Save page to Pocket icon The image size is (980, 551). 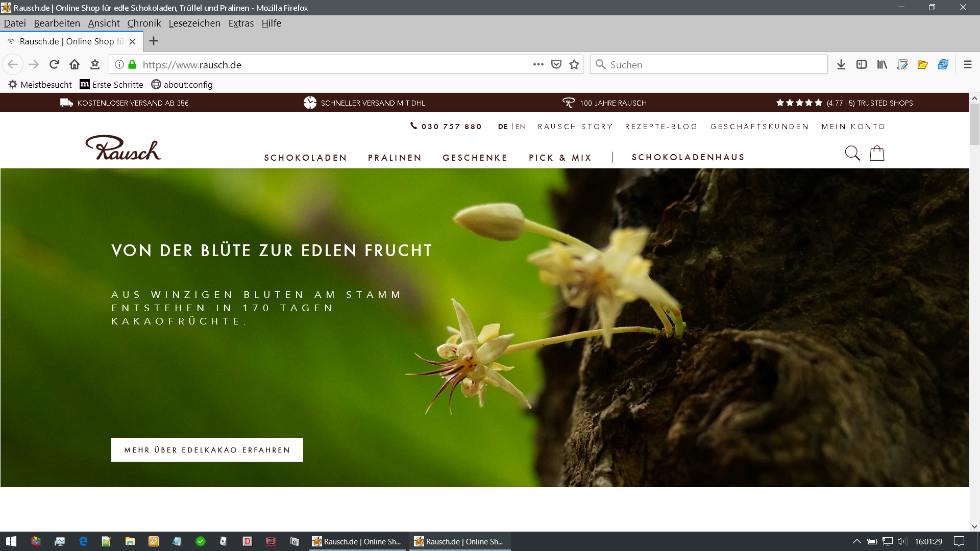pyautogui.click(x=556, y=64)
